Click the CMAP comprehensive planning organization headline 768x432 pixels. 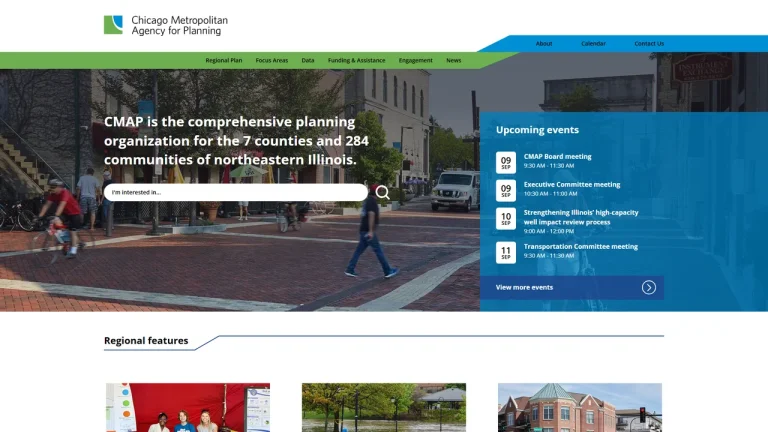[236, 141]
